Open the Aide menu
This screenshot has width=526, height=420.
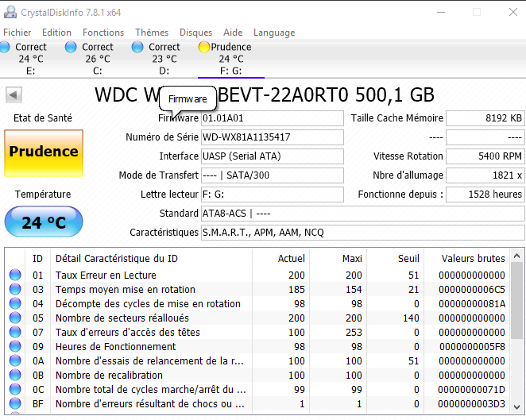coord(233,33)
